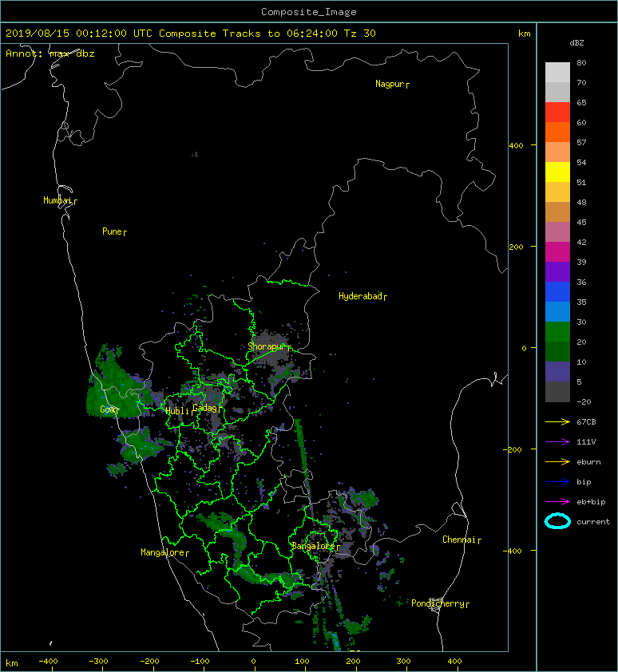This screenshot has height=672, width=618.
Task: Click the 300 tick on horizontal axis
Action: [403, 662]
